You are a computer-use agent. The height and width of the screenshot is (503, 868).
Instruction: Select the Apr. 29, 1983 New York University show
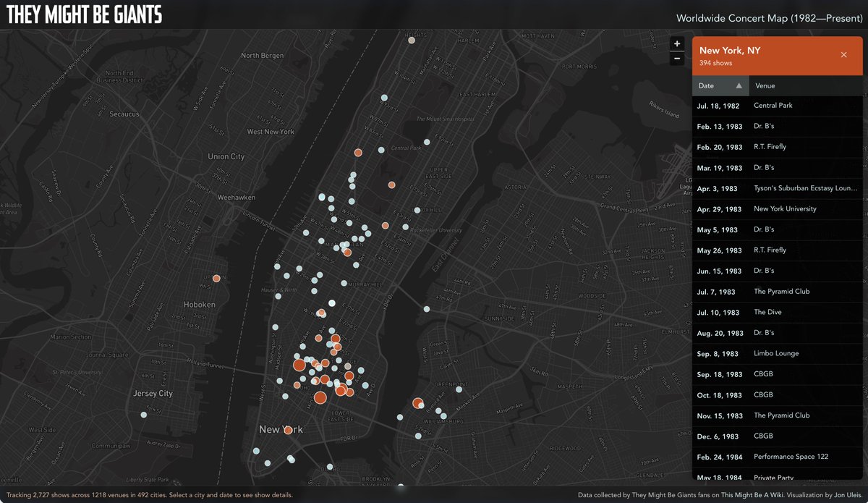(778, 209)
